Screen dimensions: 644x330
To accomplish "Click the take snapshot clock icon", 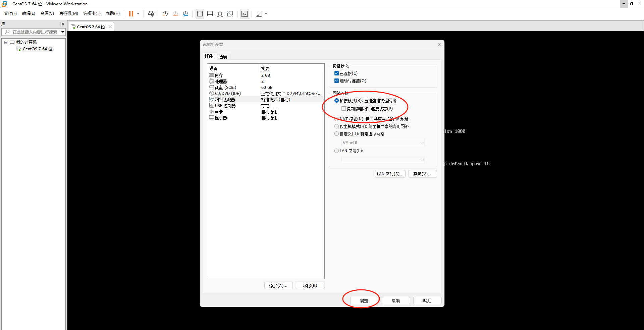I will (x=165, y=14).
